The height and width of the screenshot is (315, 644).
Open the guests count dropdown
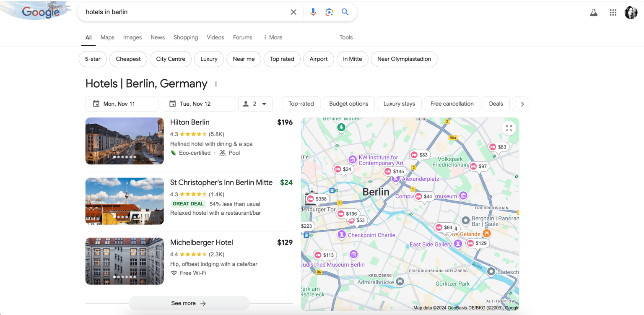[x=255, y=104]
